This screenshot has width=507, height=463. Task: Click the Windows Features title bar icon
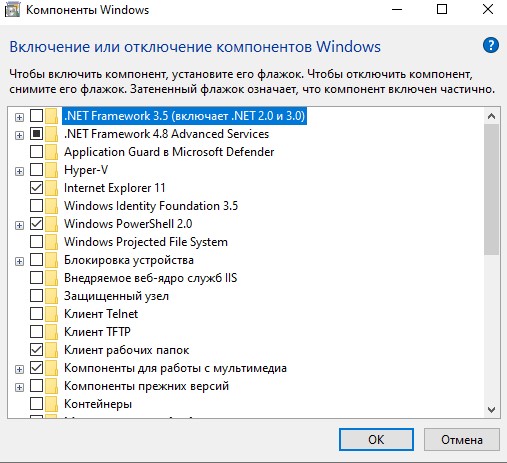(12, 10)
